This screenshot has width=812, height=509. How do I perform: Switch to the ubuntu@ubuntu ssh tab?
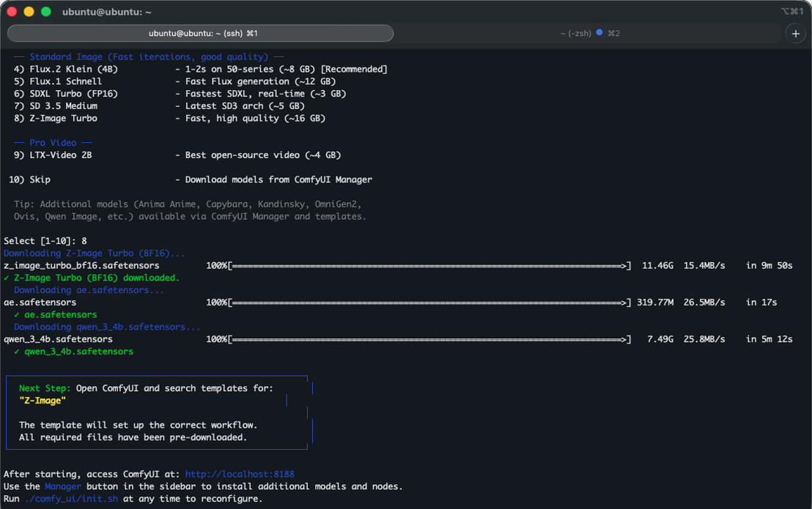(200, 33)
